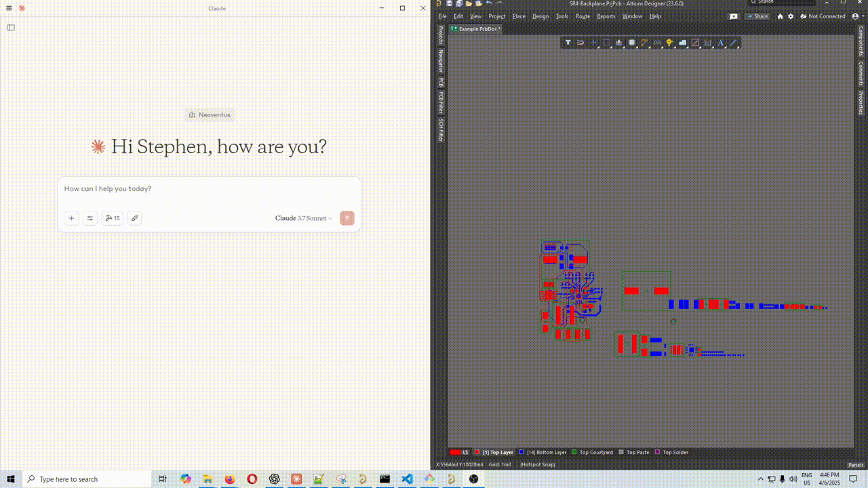Expand the Properties side panel
Viewport: 868px width, 488px height.
point(861,103)
